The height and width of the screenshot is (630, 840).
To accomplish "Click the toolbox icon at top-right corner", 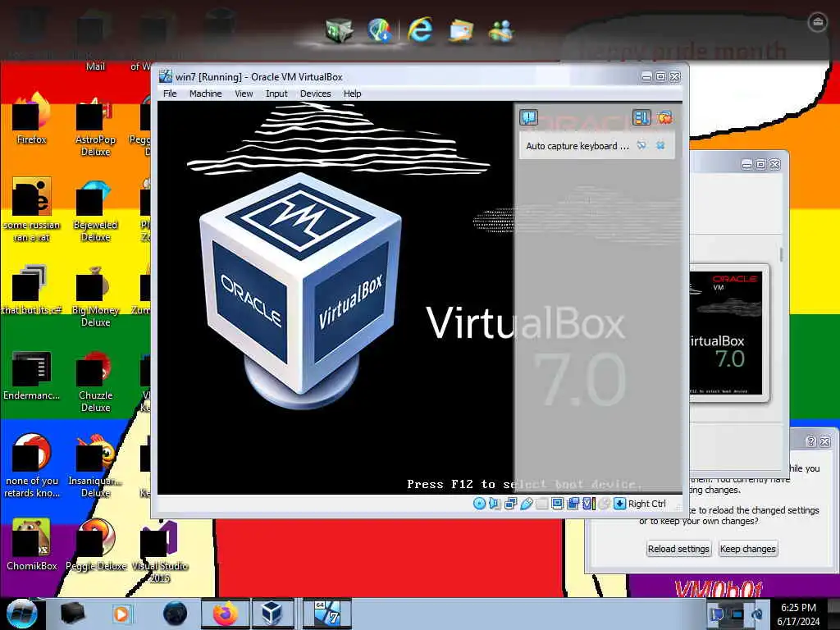I will coord(817,22).
